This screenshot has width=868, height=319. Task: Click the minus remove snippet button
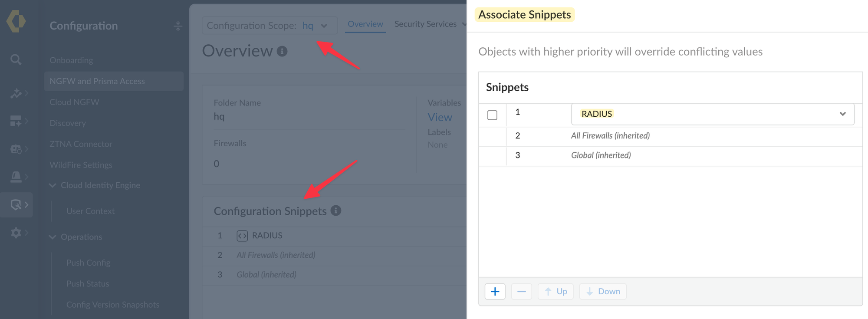[x=521, y=291]
